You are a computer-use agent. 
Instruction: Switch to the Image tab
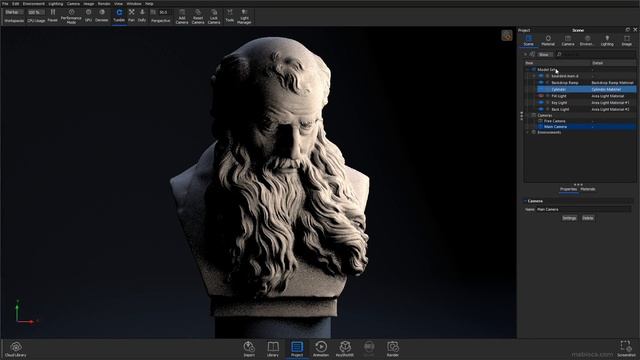[x=627, y=40]
